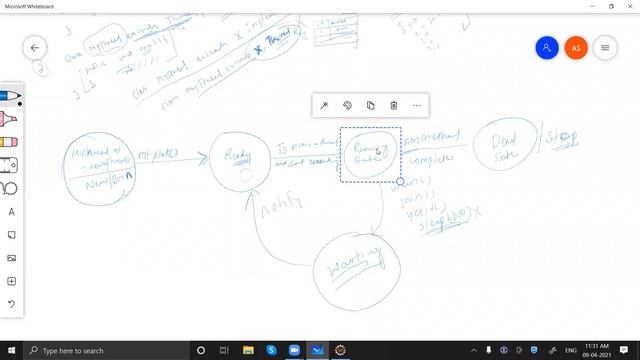Insert an image from the toolbar
Viewport: 640px width, 360px height.
(11, 258)
